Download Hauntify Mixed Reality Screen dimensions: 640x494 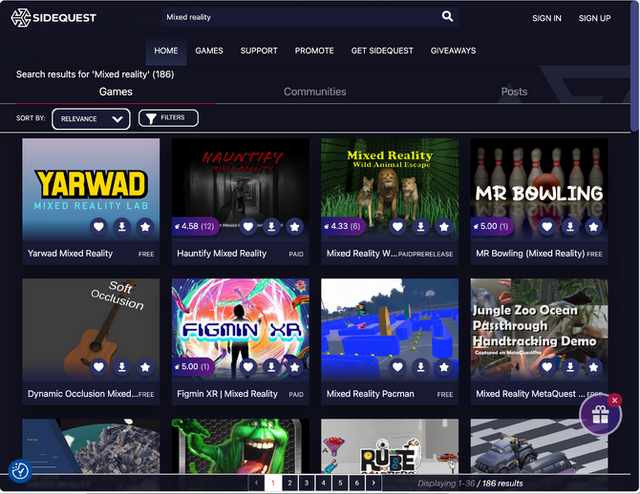[x=271, y=226]
